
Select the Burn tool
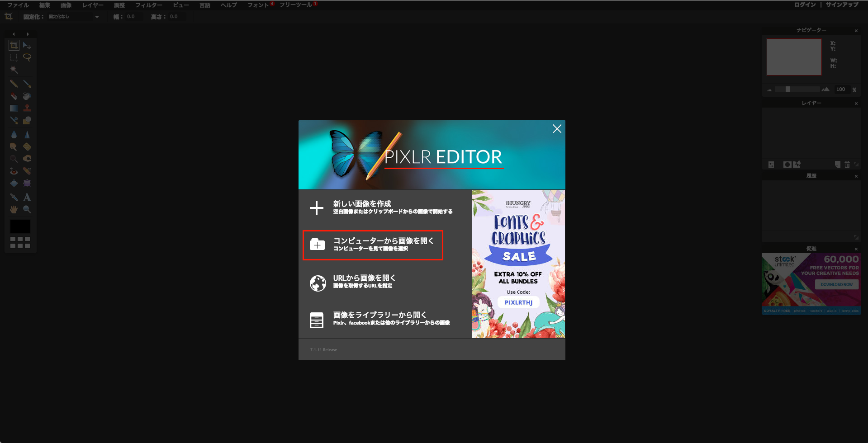[27, 159]
